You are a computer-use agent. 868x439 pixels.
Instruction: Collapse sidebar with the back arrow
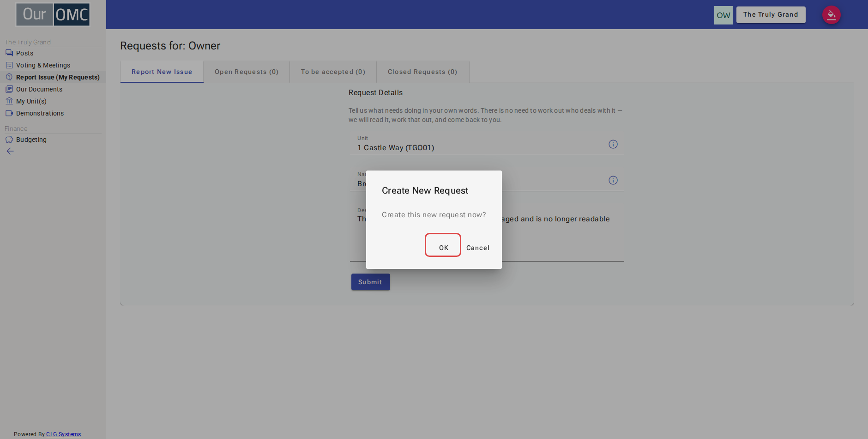click(10, 151)
